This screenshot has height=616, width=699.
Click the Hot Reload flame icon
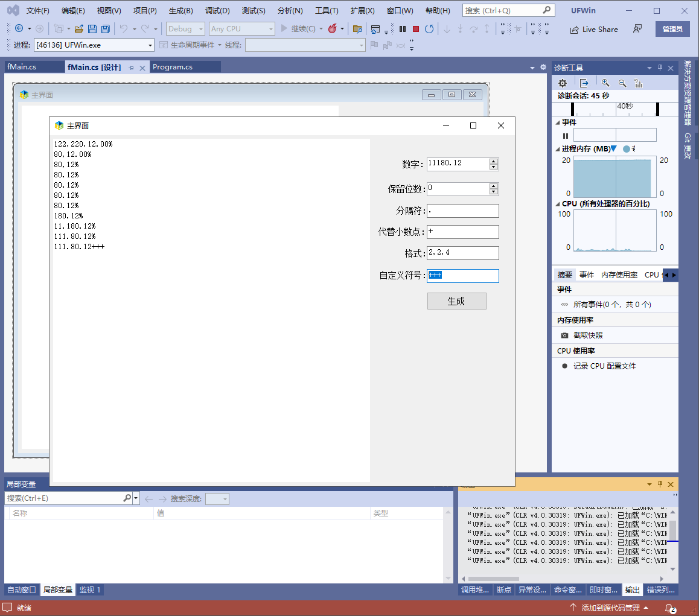click(333, 28)
